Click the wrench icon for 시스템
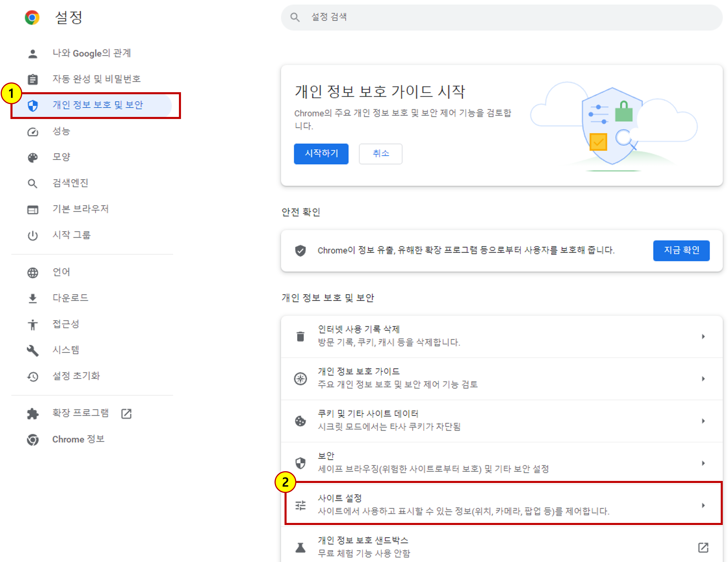This screenshot has height=562, width=728. 33,350
